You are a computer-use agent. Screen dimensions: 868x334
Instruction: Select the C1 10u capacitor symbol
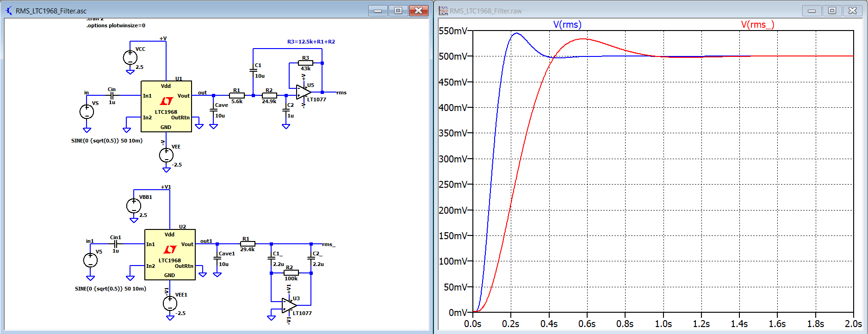[x=253, y=70]
